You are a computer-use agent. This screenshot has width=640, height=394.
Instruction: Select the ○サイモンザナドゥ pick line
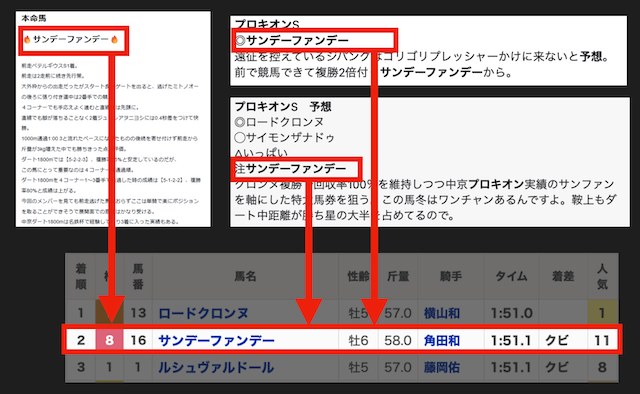285,137
